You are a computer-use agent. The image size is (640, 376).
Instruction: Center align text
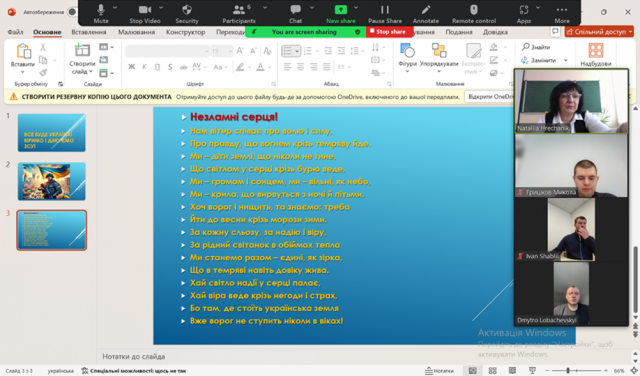click(x=300, y=67)
